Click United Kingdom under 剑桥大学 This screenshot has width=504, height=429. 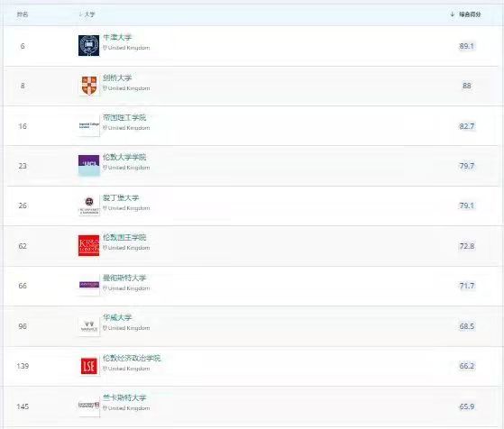coord(129,88)
